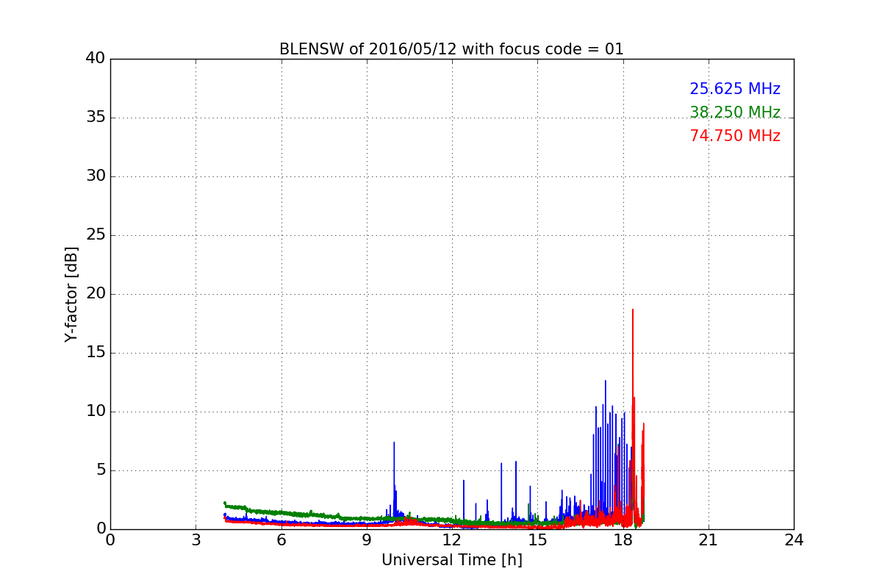This screenshot has height=588, width=882.
Task: Click the blue spike peak near 10 h
Action: click(x=394, y=442)
